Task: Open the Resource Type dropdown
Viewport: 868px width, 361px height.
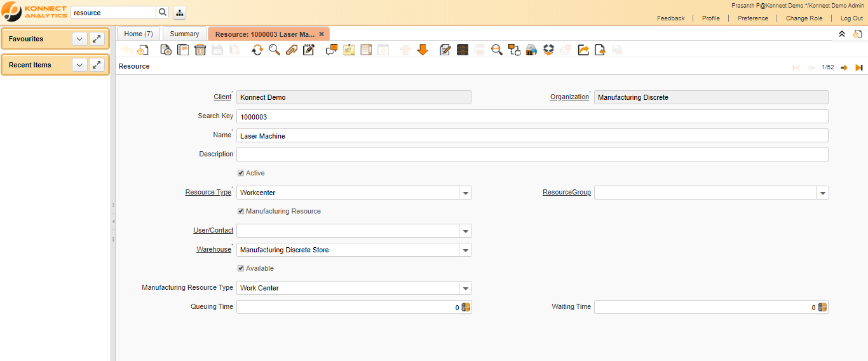Action: (x=465, y=193)
